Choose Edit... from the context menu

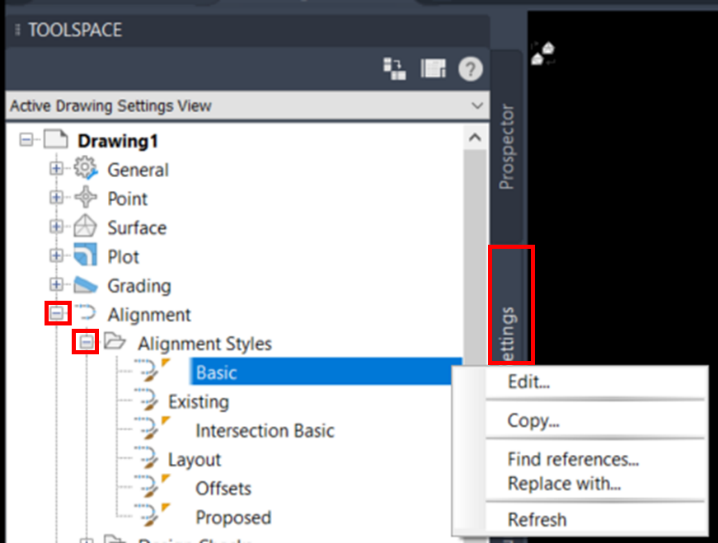(x=528, y=382)
